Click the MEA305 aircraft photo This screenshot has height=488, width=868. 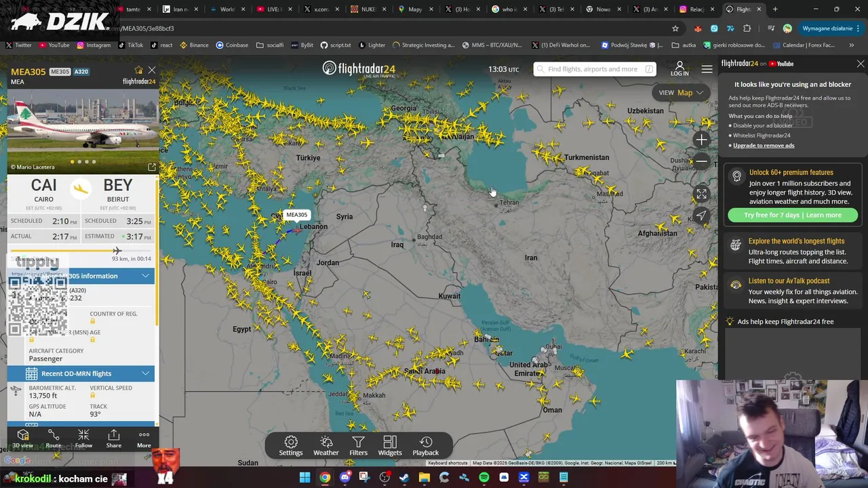83,130
